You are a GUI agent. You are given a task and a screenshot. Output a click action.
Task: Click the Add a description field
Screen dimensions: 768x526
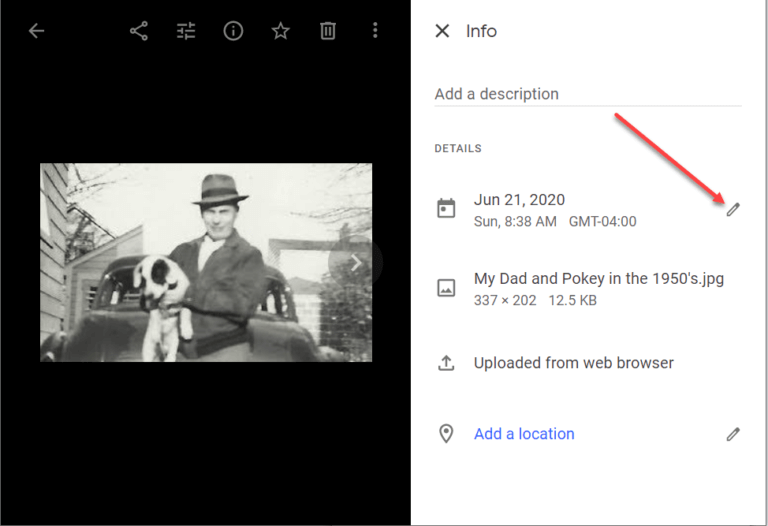[588, 94]
